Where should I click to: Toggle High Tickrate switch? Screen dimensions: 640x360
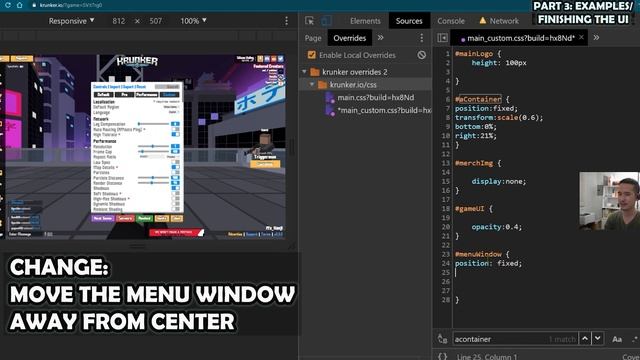click(176, 134)
